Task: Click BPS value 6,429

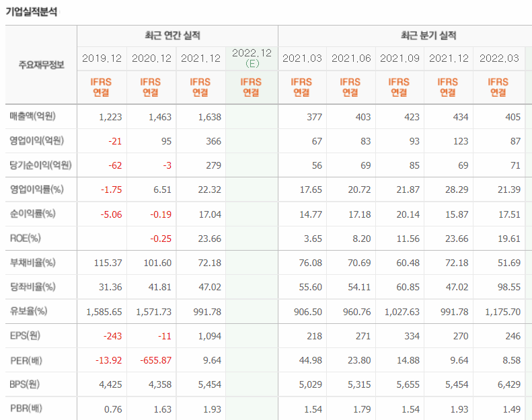Action: pos(509,385)
